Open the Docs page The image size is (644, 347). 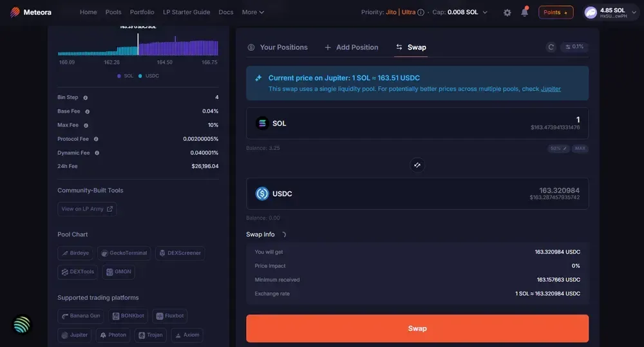coord(226,12)
